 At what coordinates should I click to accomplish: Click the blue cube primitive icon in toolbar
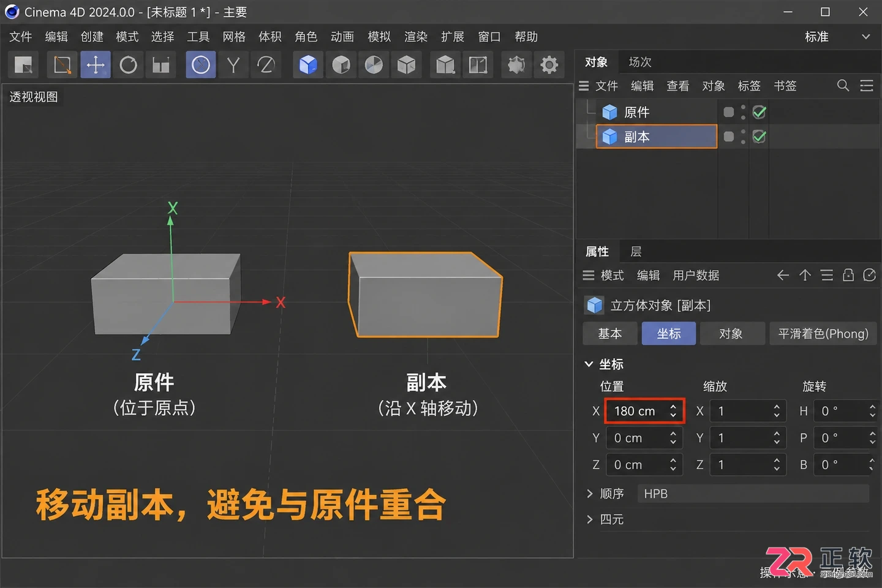click(x=308, y=65)
